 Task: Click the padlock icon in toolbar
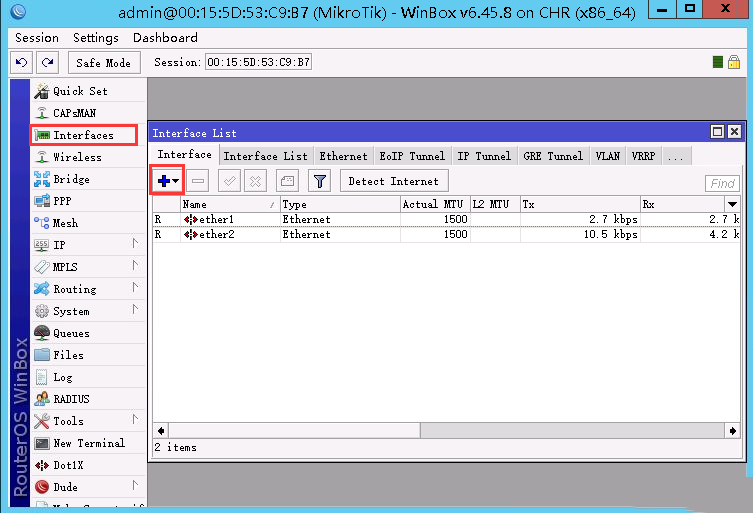click(x=734, y=62)
